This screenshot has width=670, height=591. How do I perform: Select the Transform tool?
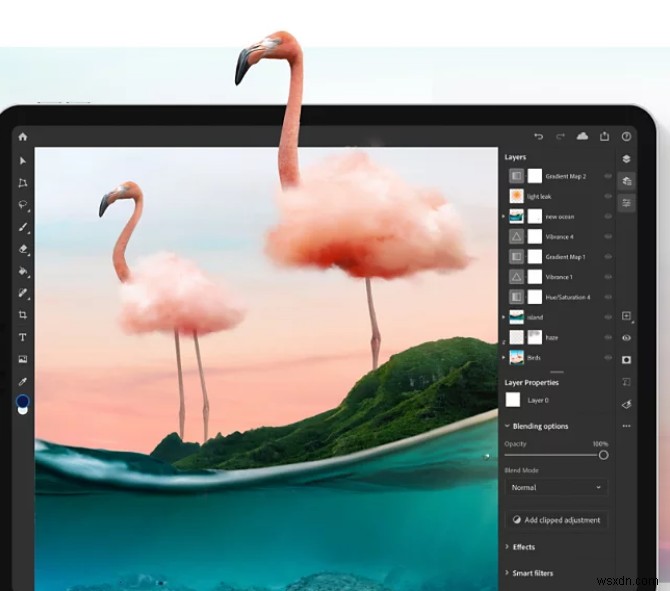23,183
